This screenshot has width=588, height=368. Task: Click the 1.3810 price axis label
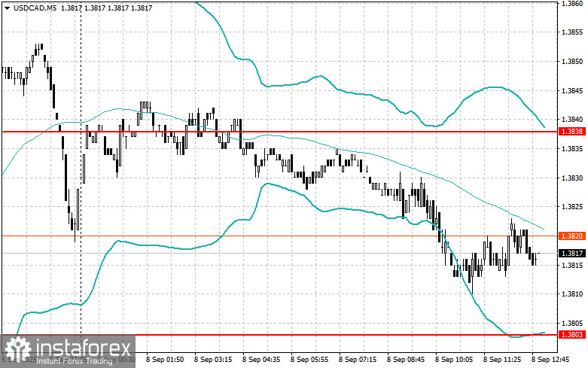tap(572, 294)
